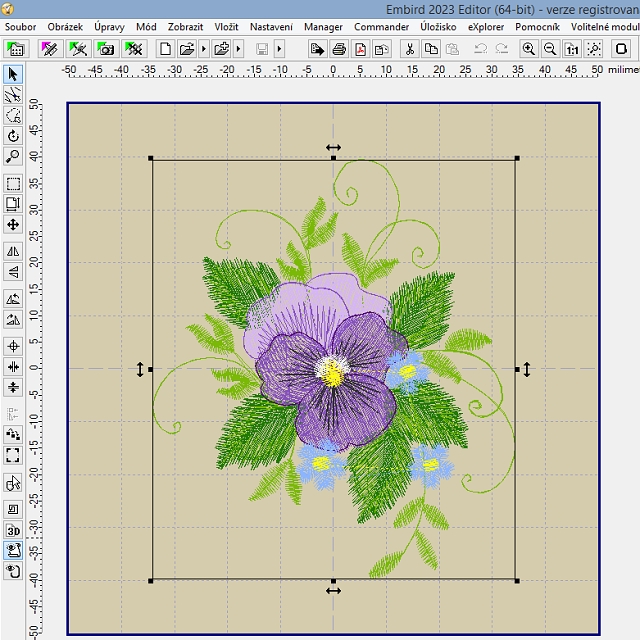This screenshot has height=640, width=640.
Task: Toggle the 1:1 actual size view
Action: tap(571, 48)
